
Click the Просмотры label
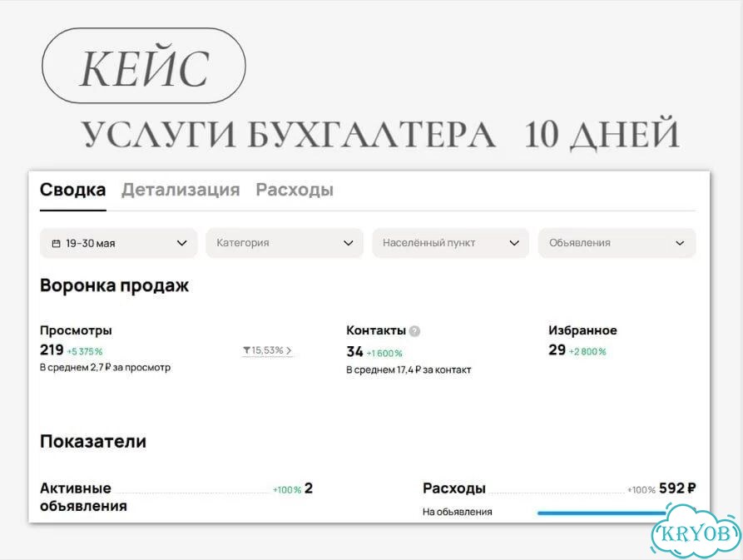(x=76, y=330)
